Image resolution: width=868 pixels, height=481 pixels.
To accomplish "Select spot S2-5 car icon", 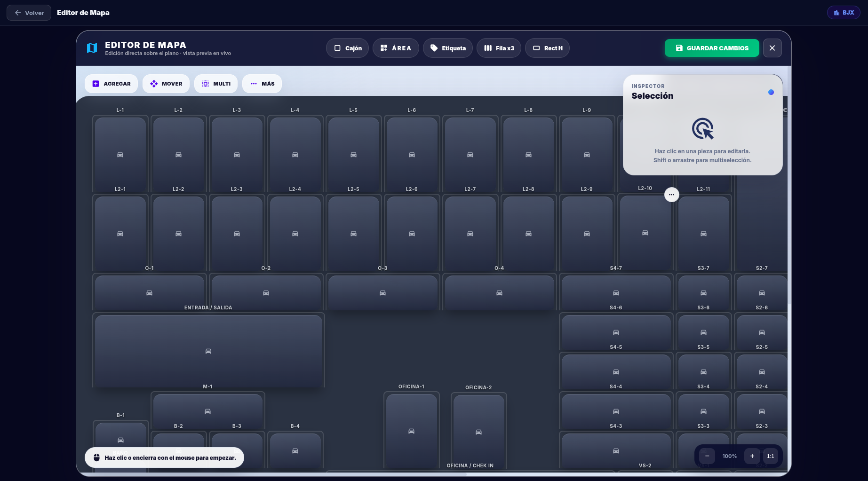I will click(x=762, y=372).
